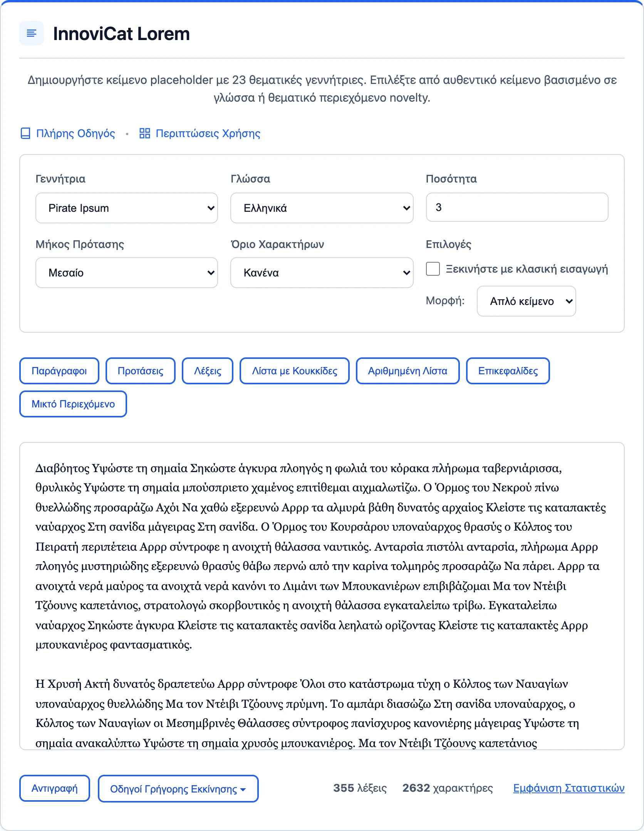Click the InnoviCat Lorem logo icon

point(32,34)
